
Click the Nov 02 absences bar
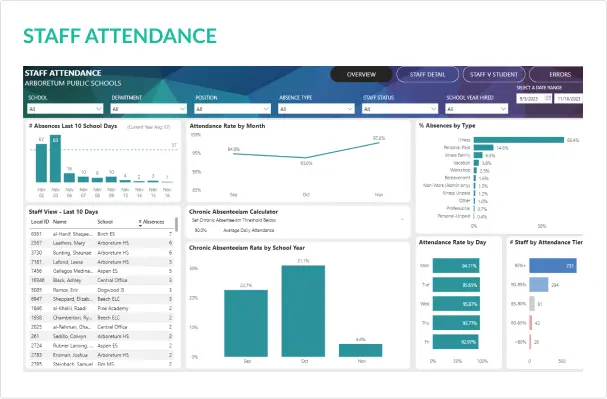pyautogui.click(x=41, y=163)
